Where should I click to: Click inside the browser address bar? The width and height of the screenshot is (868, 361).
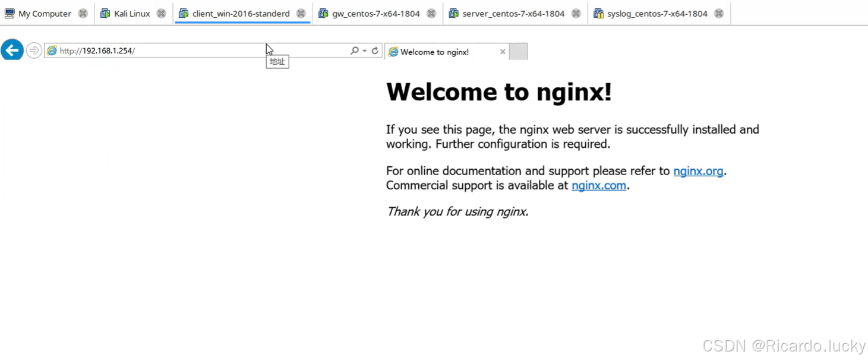[x=178, y=50]
